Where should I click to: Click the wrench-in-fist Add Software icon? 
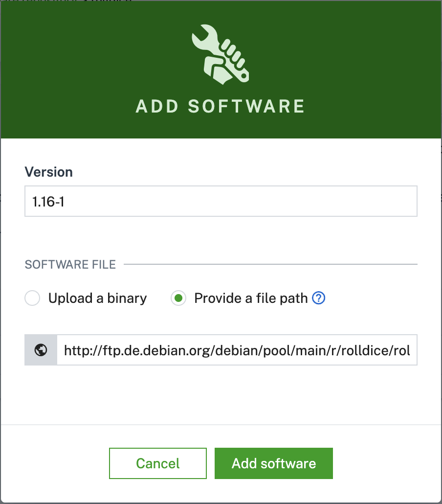click(221, 54)
